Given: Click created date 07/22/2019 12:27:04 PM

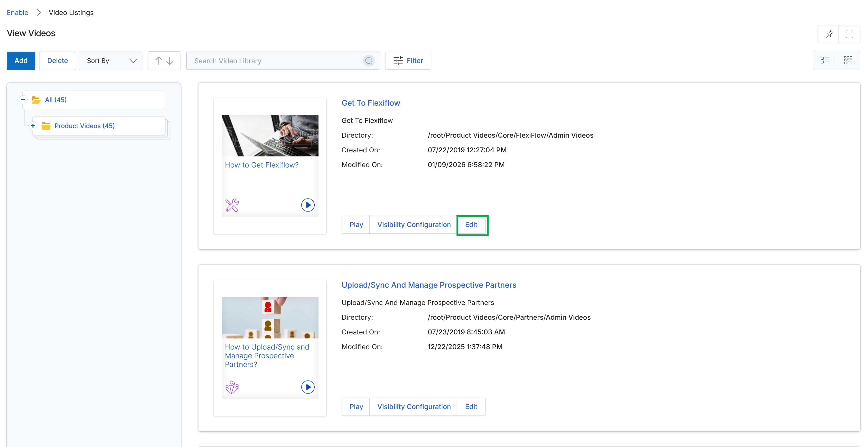Looking at the screenshot, I should (467, 150).
